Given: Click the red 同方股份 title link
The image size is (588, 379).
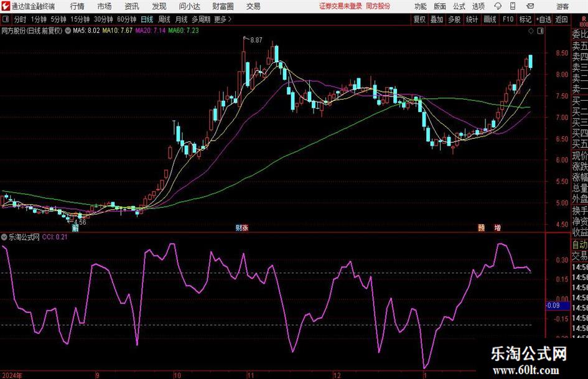Looking at the screenshot, I should (378, 6).
